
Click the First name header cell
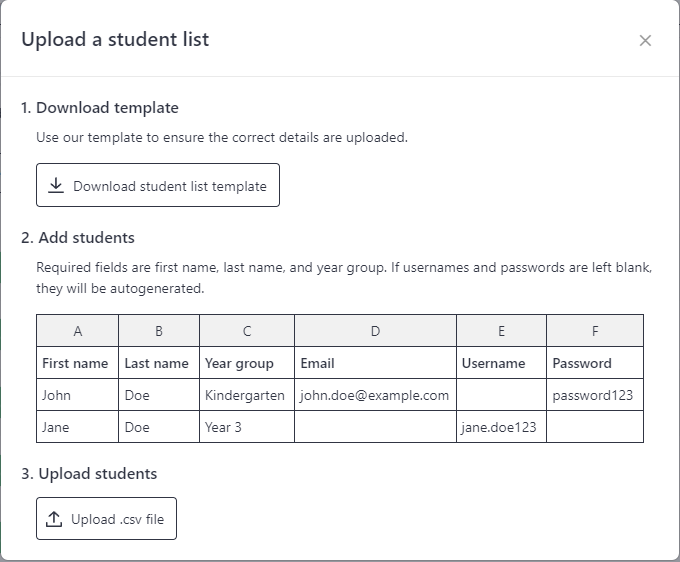click(78, 363)
